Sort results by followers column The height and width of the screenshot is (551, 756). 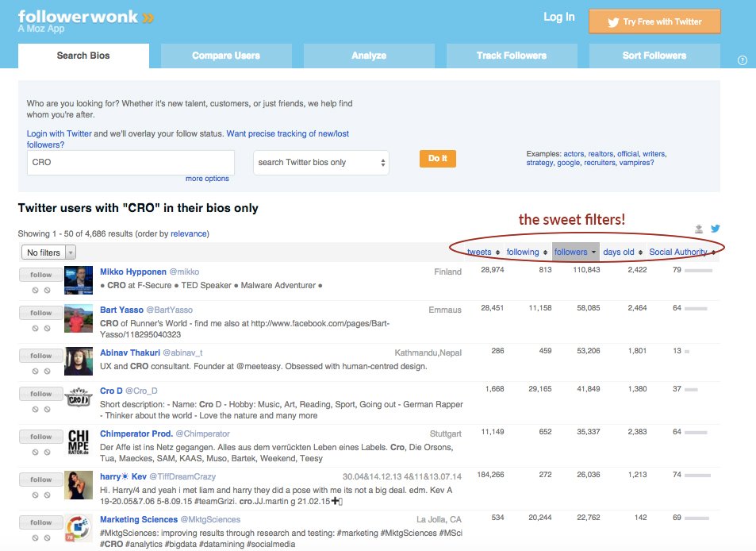[575, 252]
